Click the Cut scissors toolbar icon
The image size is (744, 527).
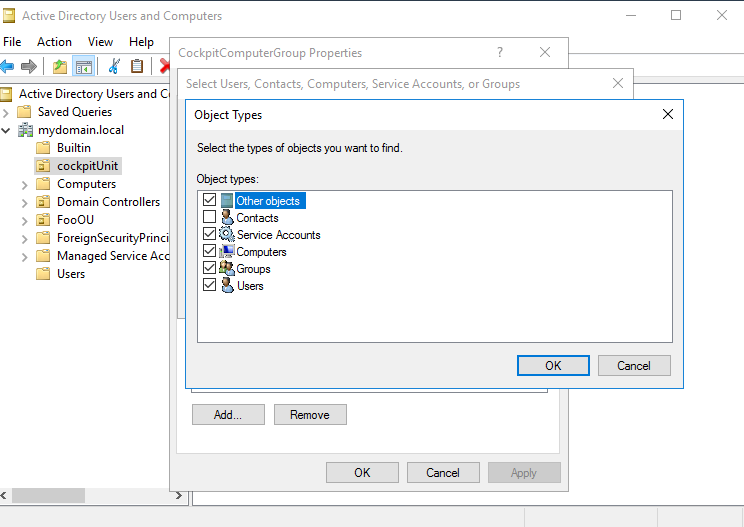pos(114,66)
